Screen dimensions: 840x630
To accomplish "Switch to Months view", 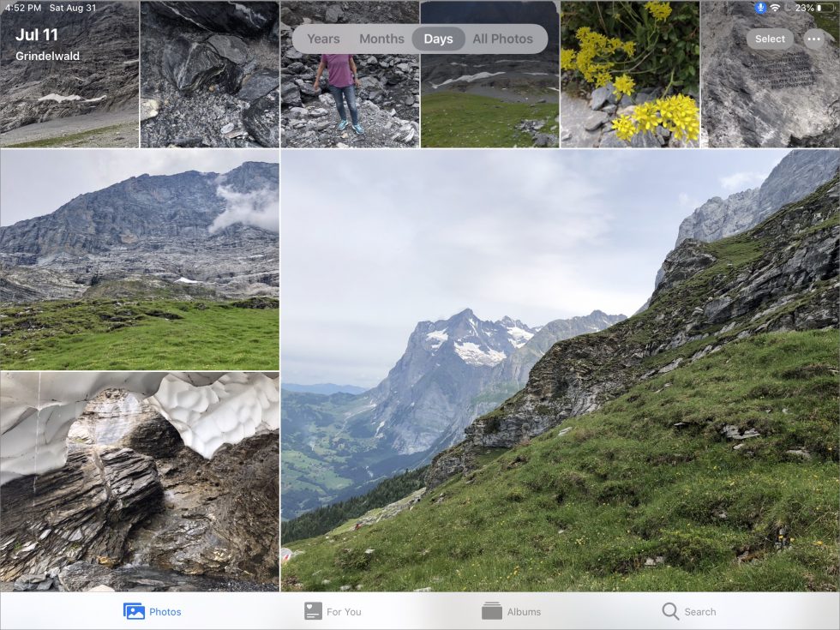I will coord(381,39).
